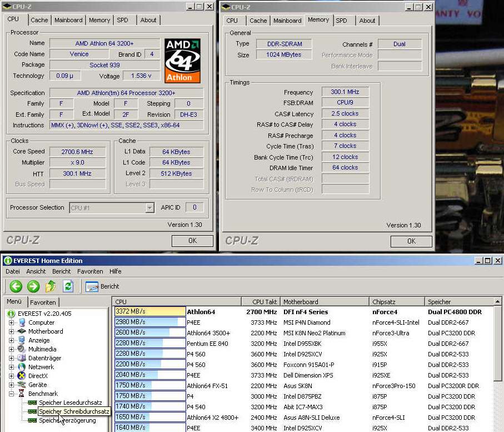Expand the Anzeige tree node

point(11,340)
